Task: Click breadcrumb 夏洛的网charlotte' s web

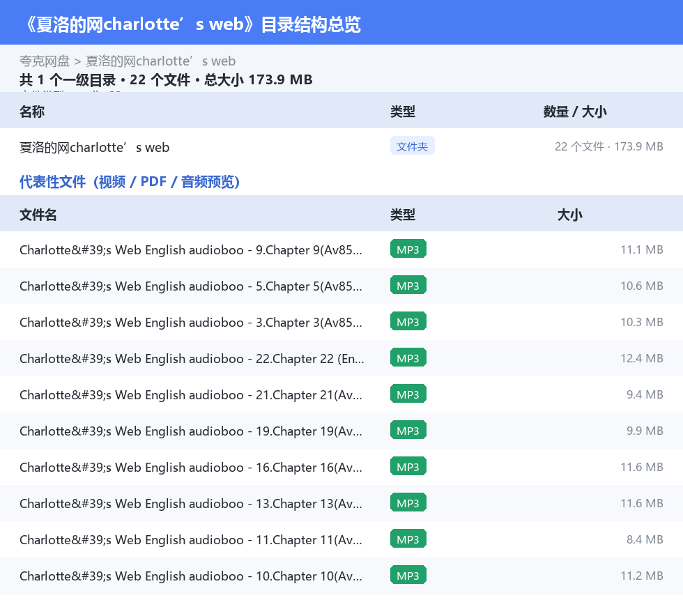Action: [160, 61]
